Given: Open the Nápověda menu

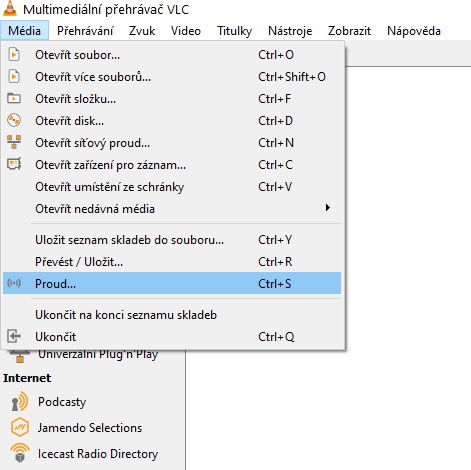Looking at the screenshot, I should click(x=414, y=31).
